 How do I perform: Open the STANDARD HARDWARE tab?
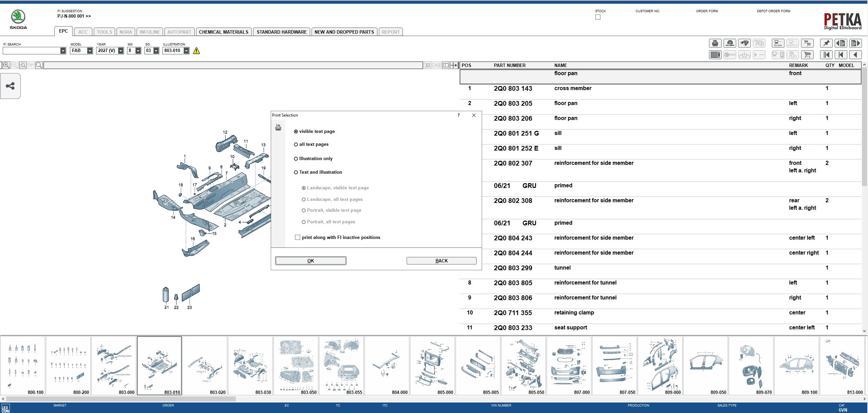click(282, 32)
